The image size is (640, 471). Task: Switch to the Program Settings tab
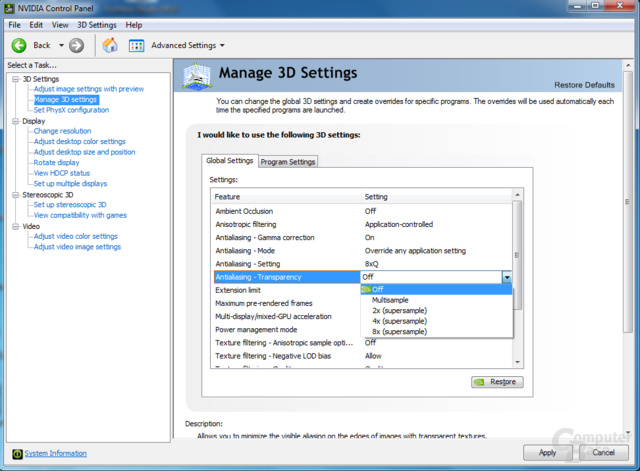point(288,162)
